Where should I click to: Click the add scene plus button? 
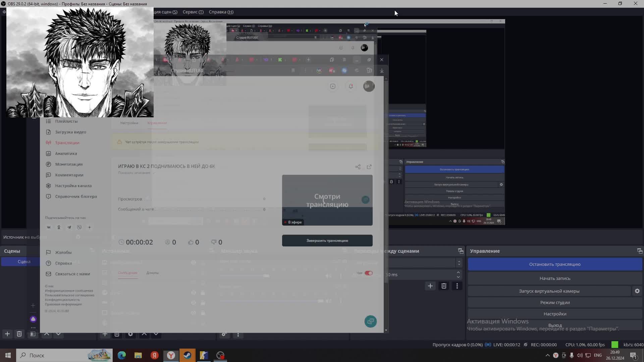(x=7, y=334)
